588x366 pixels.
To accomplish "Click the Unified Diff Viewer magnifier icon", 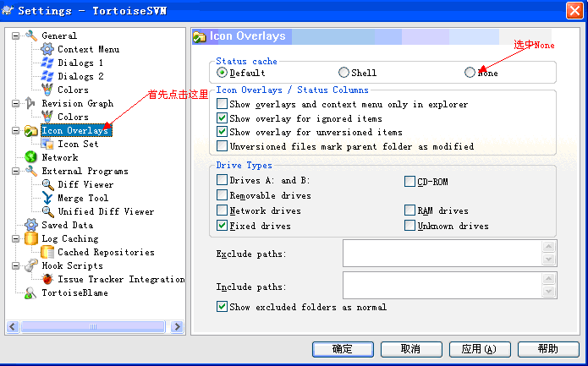I will pos(47,211).
